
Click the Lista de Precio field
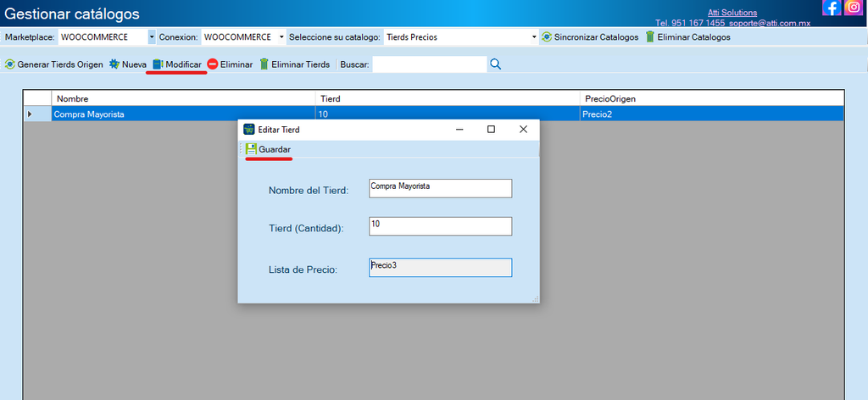click(440, 267)
